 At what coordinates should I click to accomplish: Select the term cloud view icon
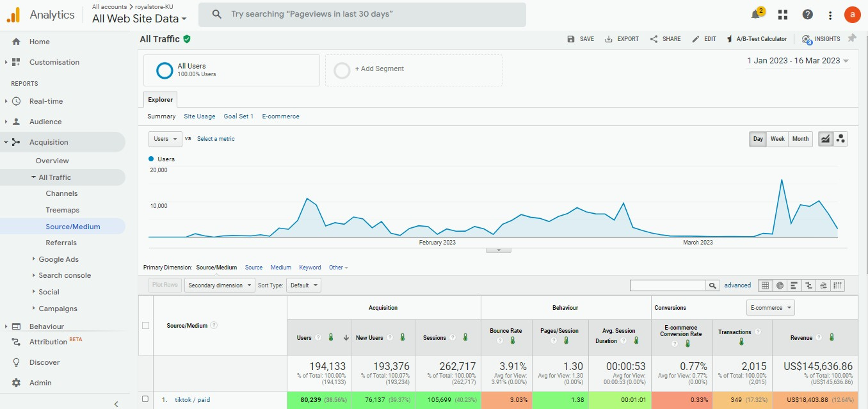823,285
